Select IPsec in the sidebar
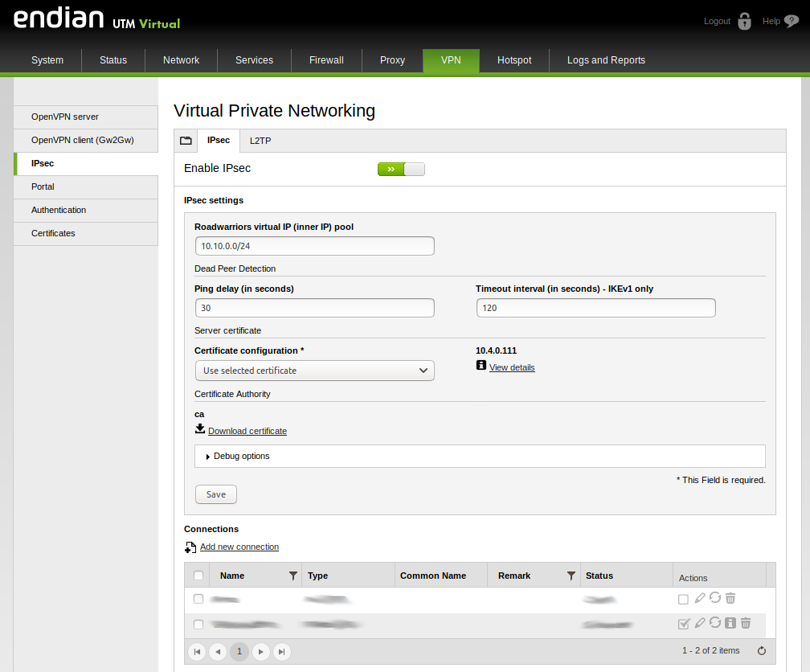Image resolution: width=810 pixels, height=672 pixels. (x=86, y=163)
